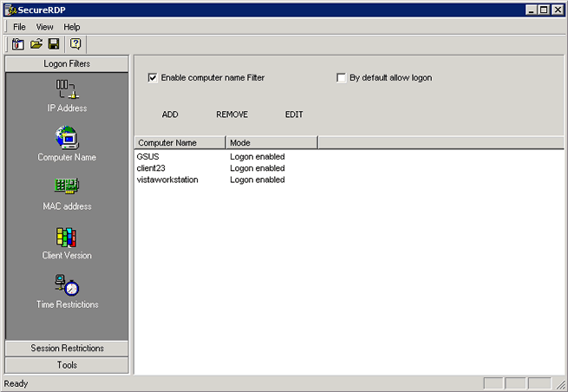Image resolution: width=568 pixels, height=392 pixels.
Task: Select the Computer Name filter icon
Action: pos(67,138)
